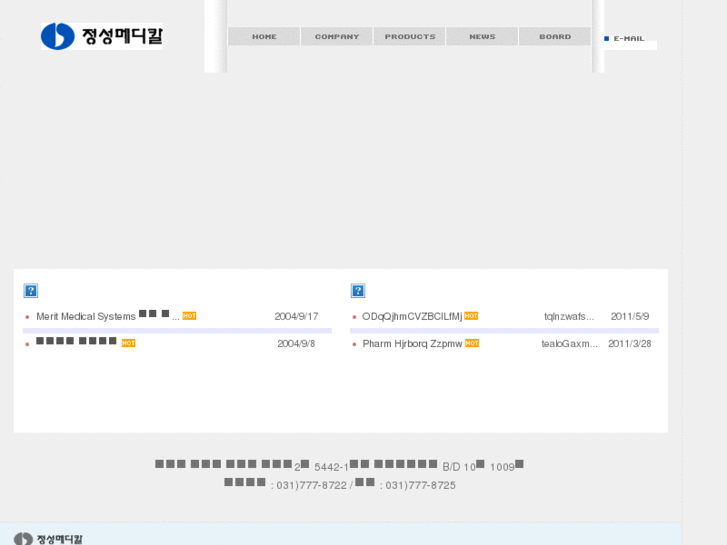The width and height of the screenshot is (727, 545).
Task: Click the E-MAIL link
Action: pos(629,38)
